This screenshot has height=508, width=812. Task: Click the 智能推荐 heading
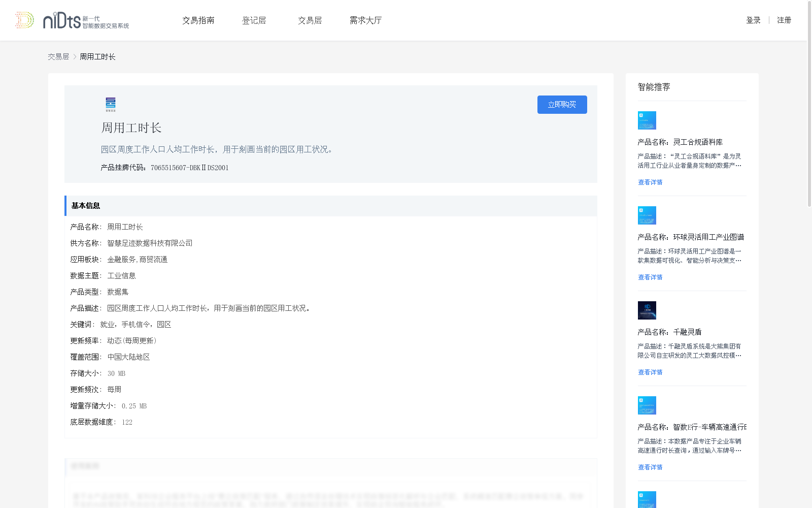click(x=654, y=87)
